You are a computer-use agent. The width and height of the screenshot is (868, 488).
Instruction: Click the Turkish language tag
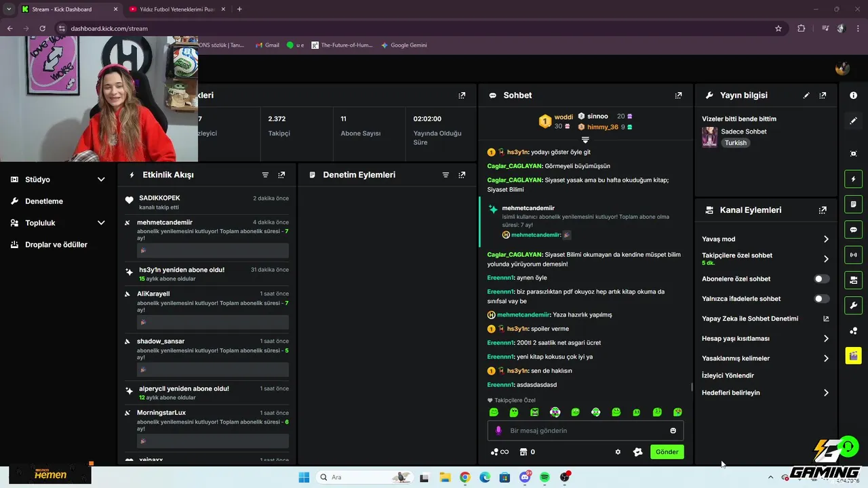735,143
